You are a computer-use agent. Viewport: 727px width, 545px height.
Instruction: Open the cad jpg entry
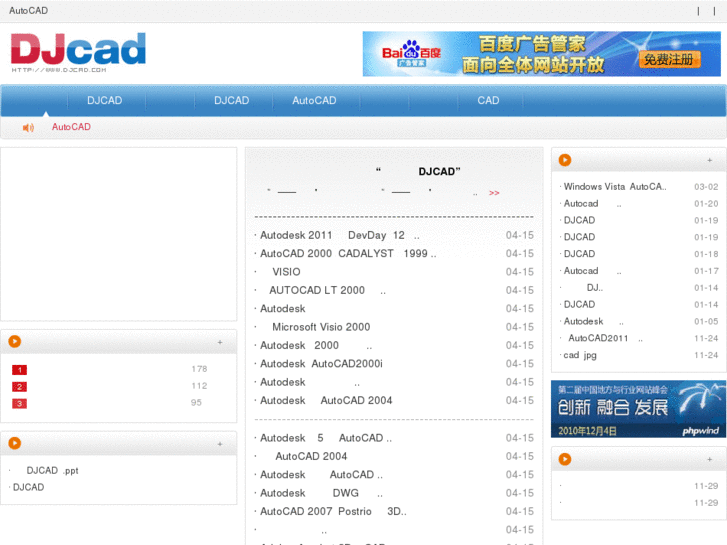pos(580,355)
